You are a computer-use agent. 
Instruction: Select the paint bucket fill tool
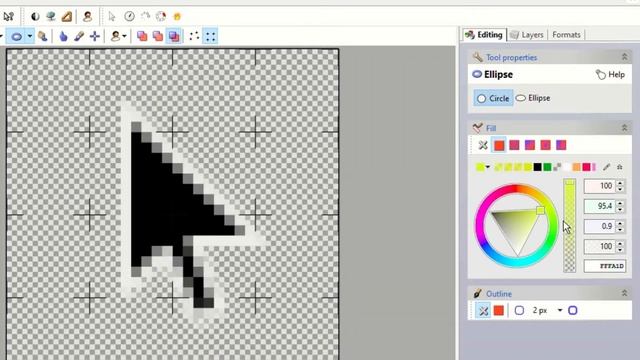tap(42, 36)
